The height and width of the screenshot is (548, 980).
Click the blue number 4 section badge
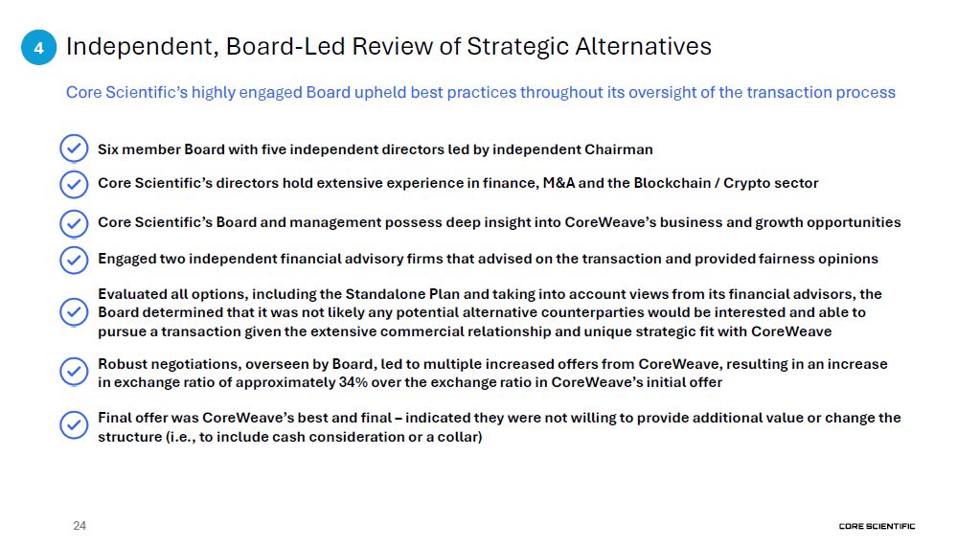pos(38,47)
